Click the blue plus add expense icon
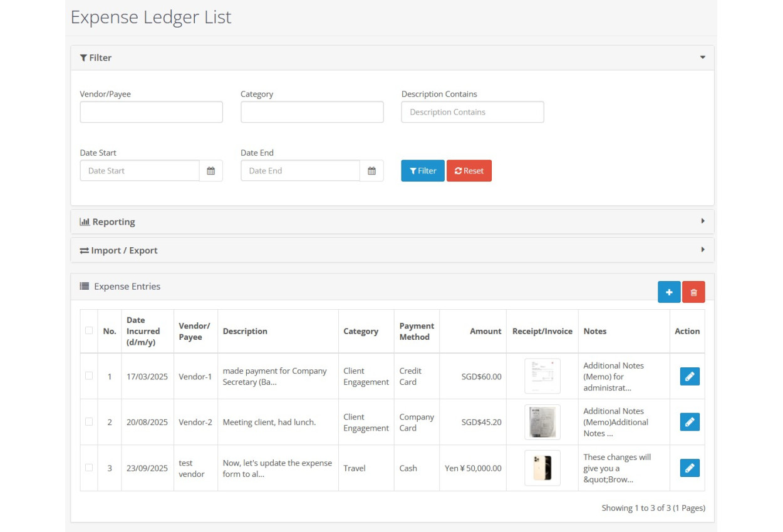The image size is (783, 532). pyautogui.click(x=668, y=292)
